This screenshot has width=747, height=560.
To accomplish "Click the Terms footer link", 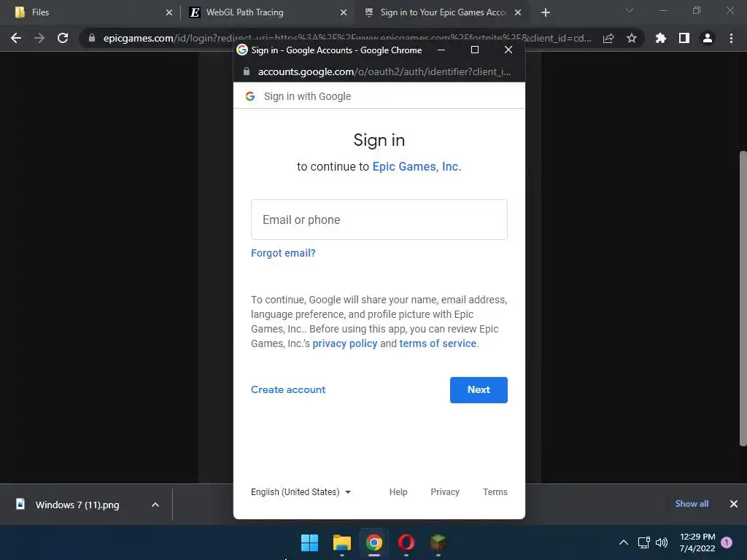I will pos(495,492).
